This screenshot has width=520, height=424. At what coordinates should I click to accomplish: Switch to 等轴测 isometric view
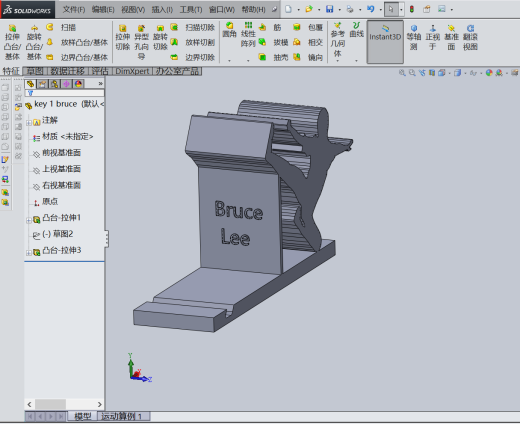(414, 37)
